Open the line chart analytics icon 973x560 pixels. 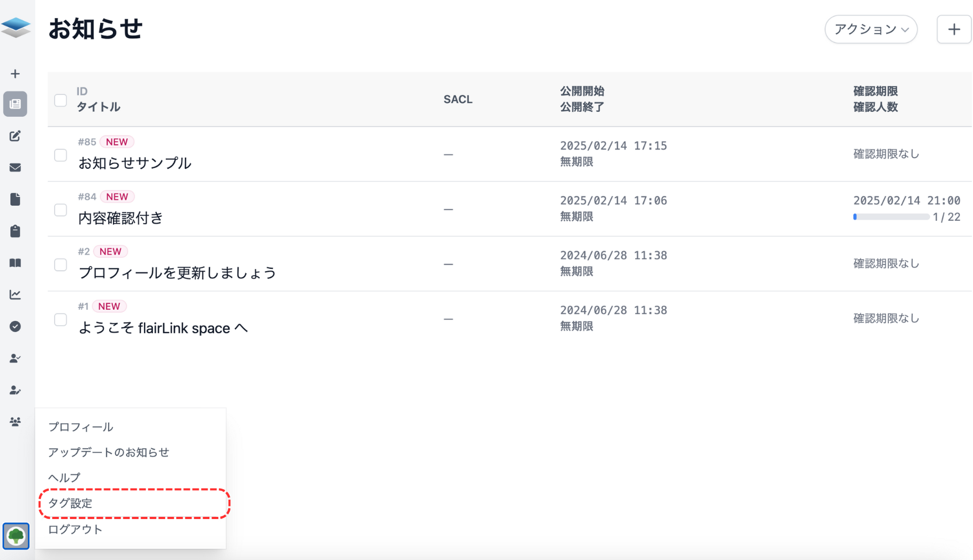(x=16, y=294)
